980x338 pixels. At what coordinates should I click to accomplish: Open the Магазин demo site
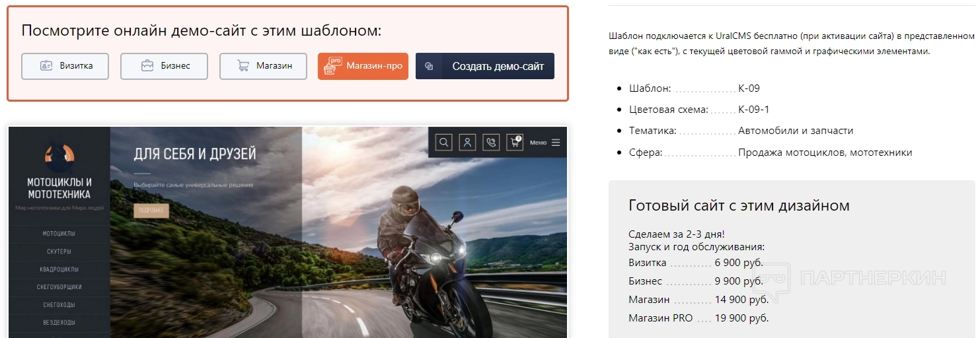tap(263, 66)
